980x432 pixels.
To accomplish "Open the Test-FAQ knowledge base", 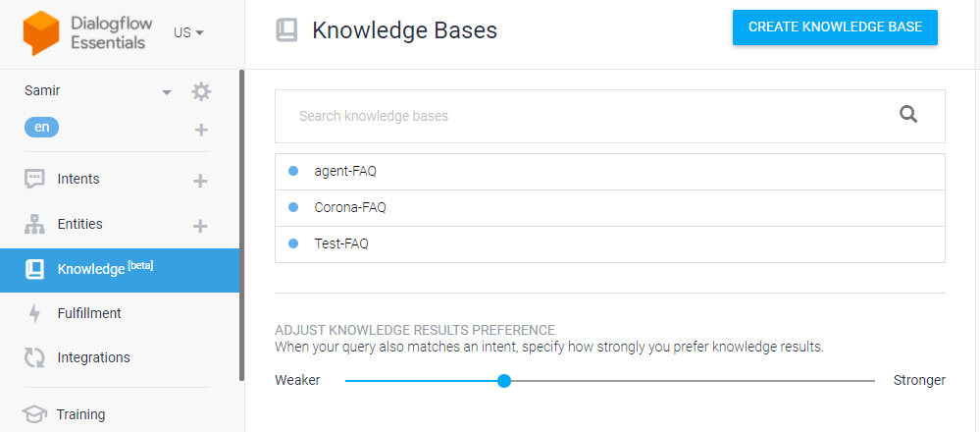I will (x=610, y=243).
